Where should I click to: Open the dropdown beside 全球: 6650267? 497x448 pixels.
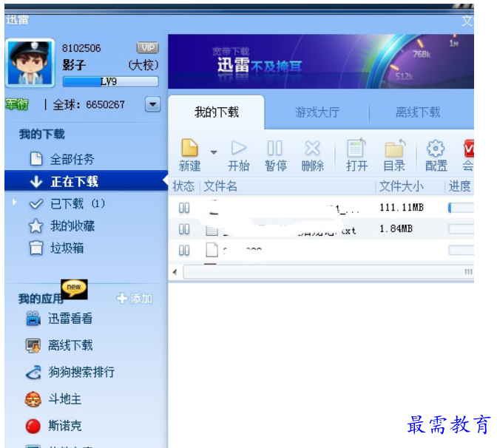[x=153, y=104]
